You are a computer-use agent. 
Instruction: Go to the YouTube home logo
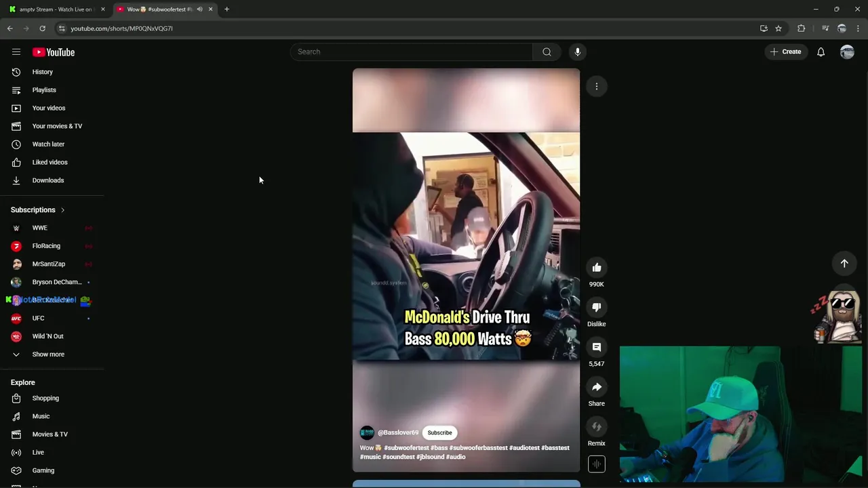[x=54, y=52]
